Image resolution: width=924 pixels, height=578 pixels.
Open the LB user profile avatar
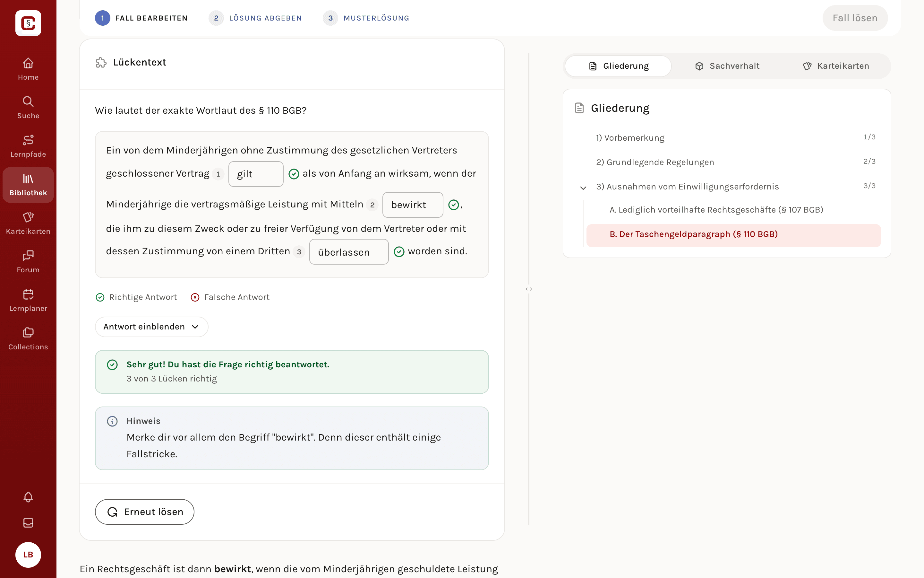[28, 555]
